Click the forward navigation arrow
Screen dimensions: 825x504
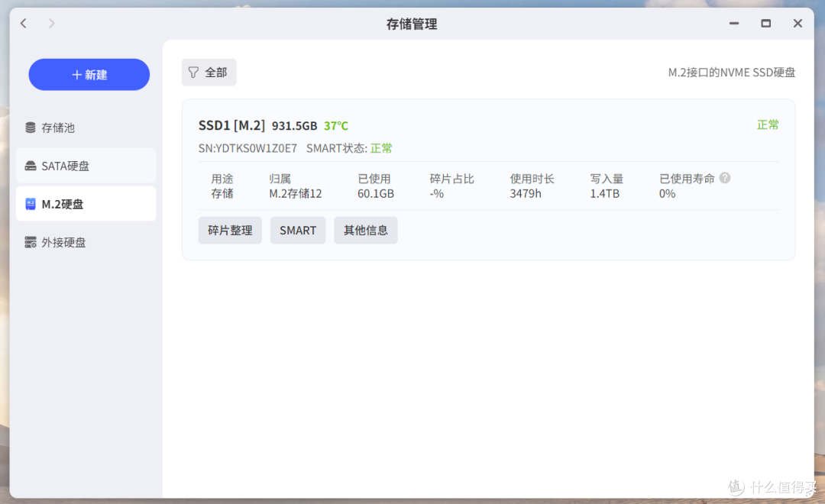click(x=51, y=23)
